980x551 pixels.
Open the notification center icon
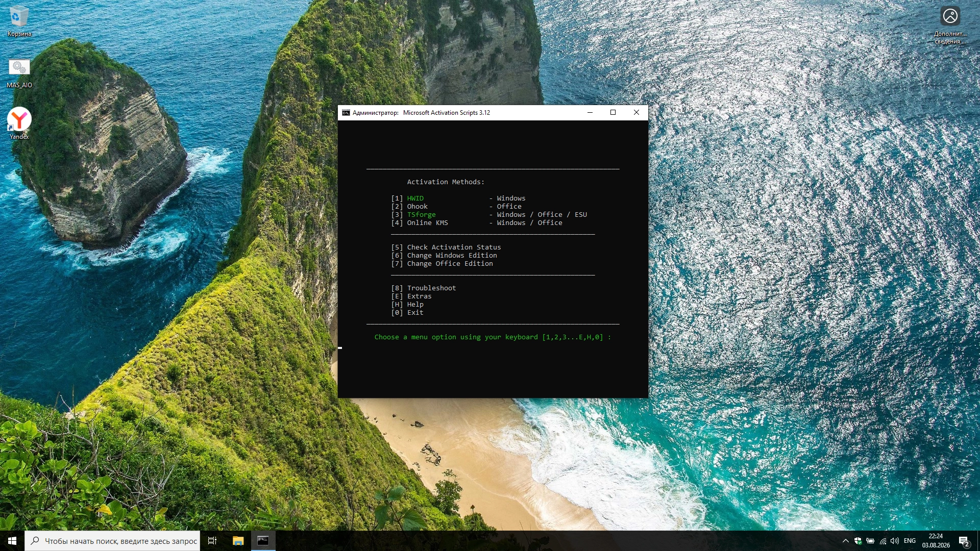964,541
